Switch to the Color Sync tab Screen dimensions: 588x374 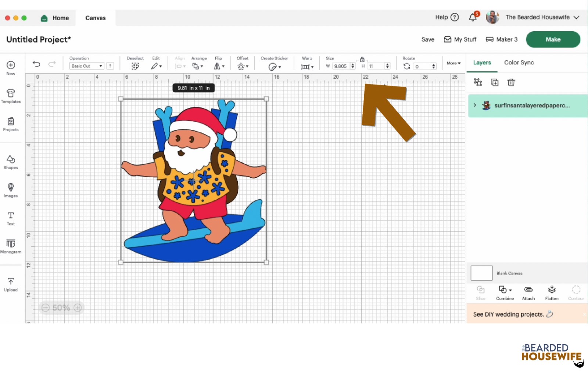point(519,63)
